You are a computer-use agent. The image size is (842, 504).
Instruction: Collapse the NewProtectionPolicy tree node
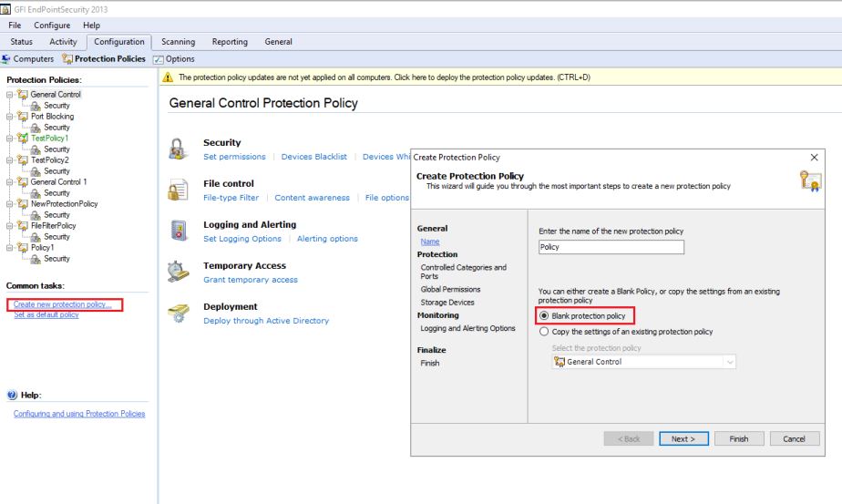[x=10, y=204]
